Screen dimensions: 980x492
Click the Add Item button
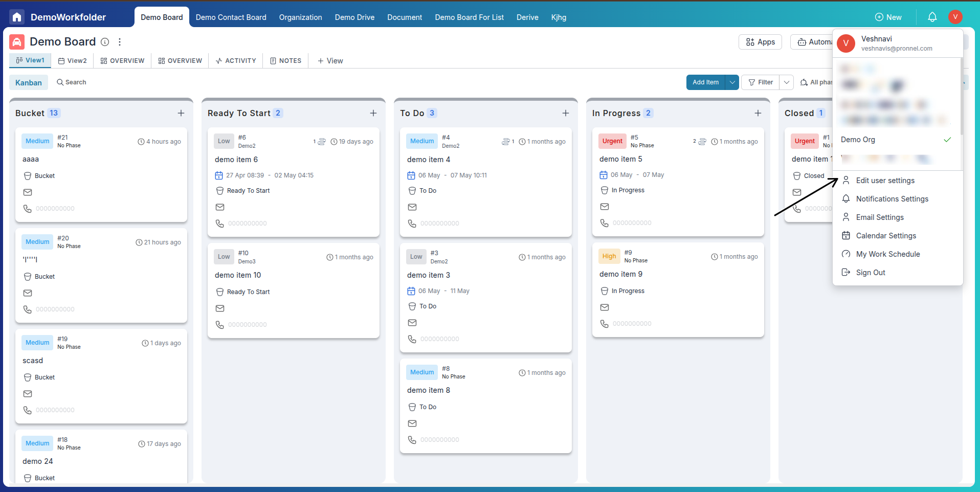click(705, 82)
